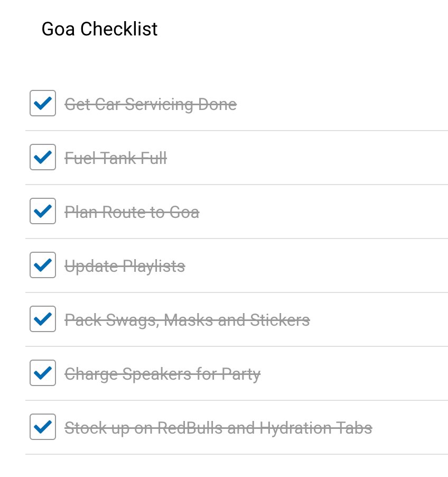Select the Get Car Servicing Done text
This screenshot has height=477, width=448.
pos(151,105)
